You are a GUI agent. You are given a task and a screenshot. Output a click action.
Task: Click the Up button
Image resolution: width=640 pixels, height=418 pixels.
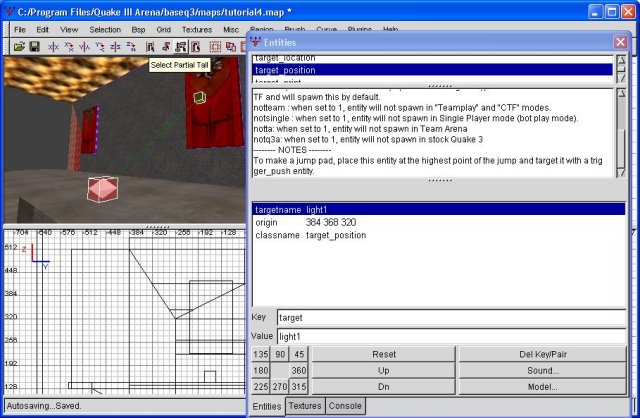[384, 371]
